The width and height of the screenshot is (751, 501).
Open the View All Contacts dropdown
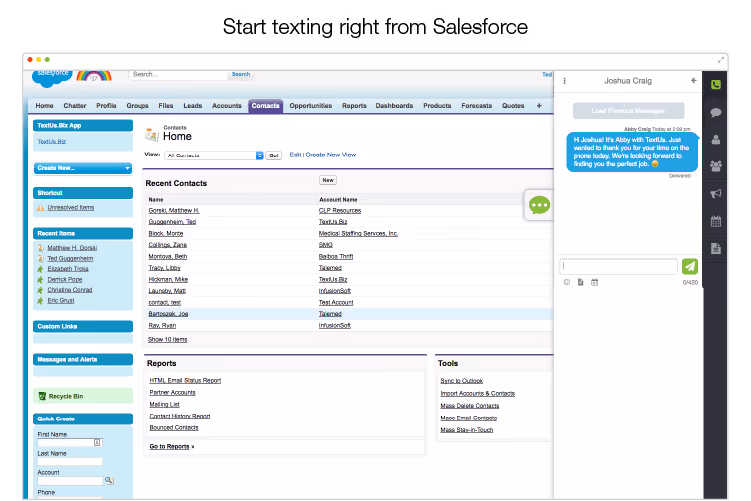214,155
